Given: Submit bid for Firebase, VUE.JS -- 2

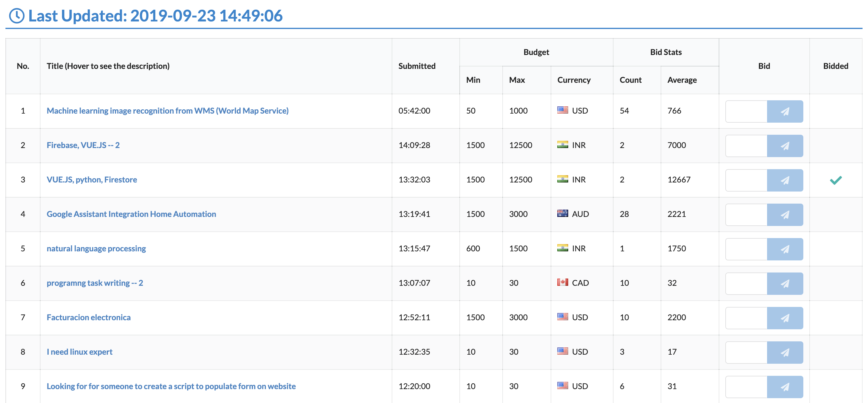Looking at the screenshot, I should point(785,146).
